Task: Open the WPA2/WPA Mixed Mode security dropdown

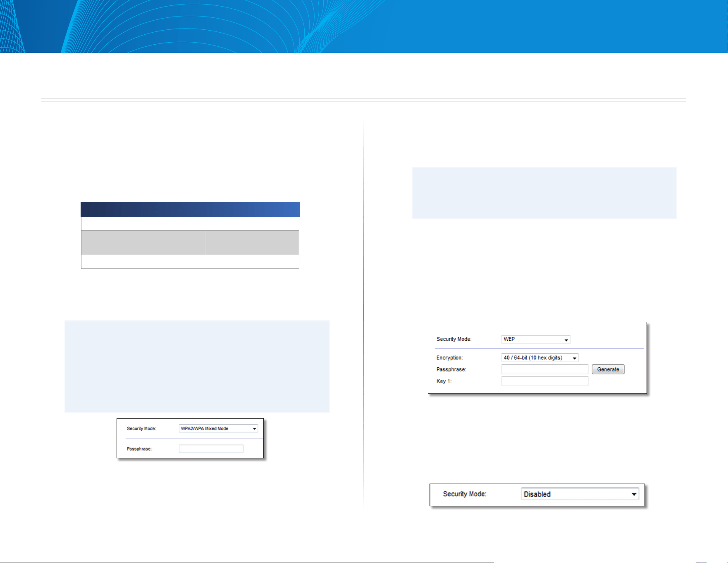Action: point(218,429)
